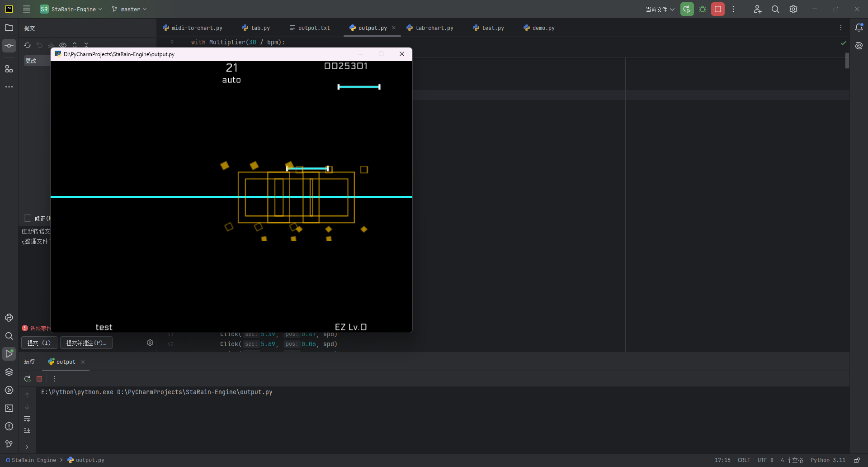Click the Python 3.11 interpreter in status bar

(827, 460)
